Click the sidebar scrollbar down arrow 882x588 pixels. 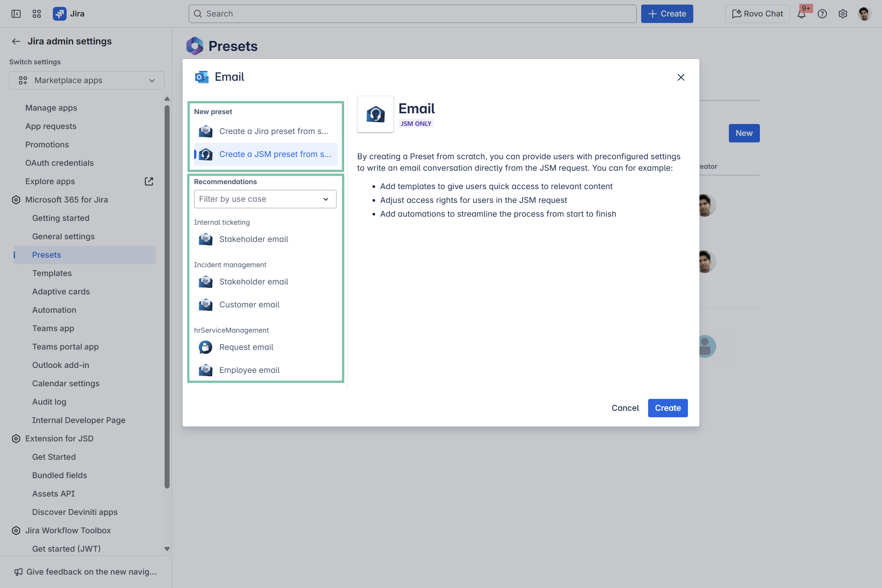click(167, 549)
